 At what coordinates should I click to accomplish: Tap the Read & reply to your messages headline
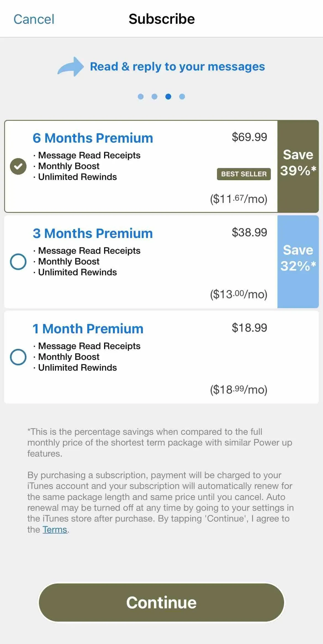pyautogui.click(x=177, y=67)
